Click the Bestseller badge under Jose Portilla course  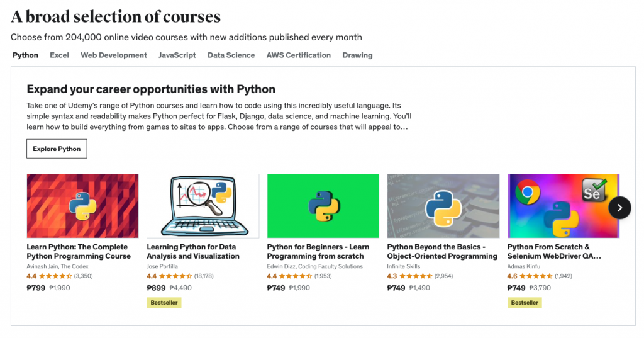(x=164, y=303)
